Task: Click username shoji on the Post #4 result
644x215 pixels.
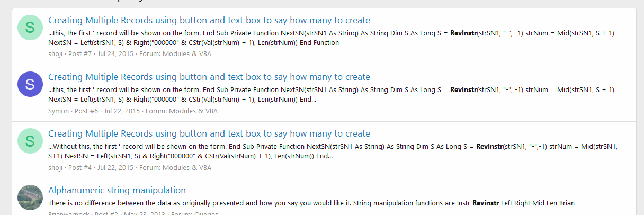Action: pos(56,167)
